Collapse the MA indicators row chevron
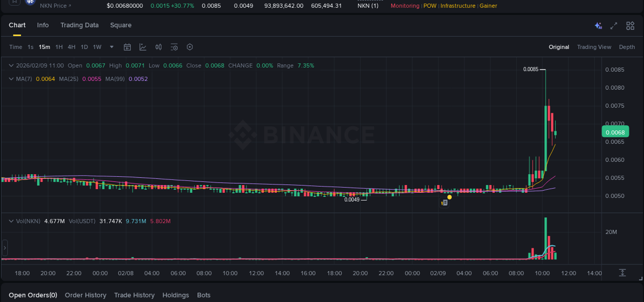644x302 pixels. click(11, 79)
